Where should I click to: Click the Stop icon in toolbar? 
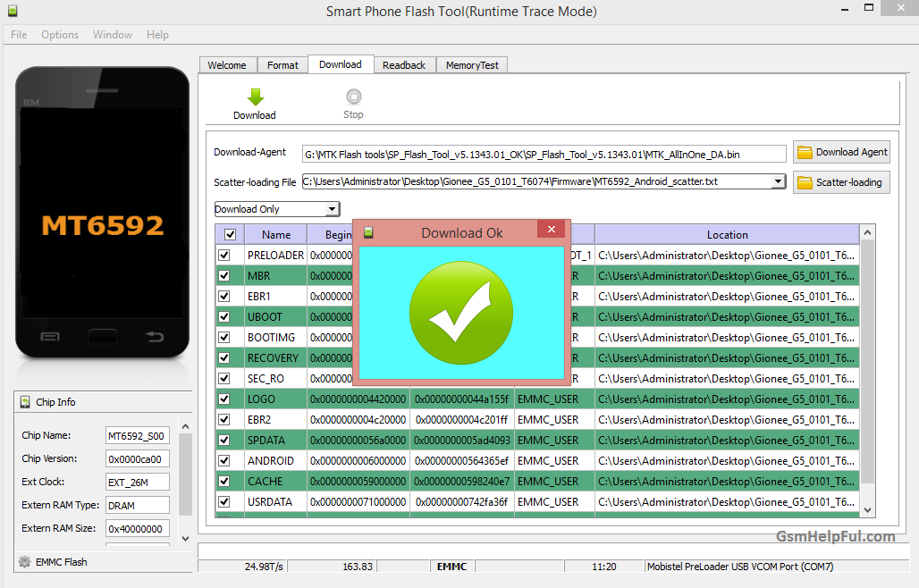click(353, 96)
